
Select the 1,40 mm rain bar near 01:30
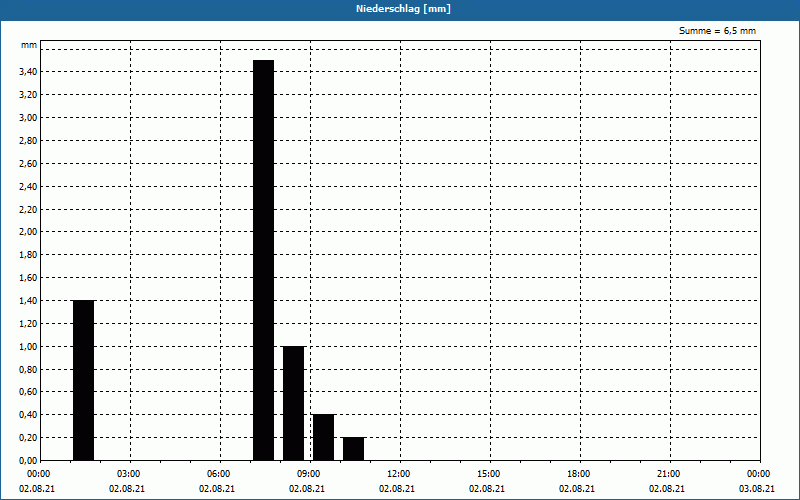[84, 380]
